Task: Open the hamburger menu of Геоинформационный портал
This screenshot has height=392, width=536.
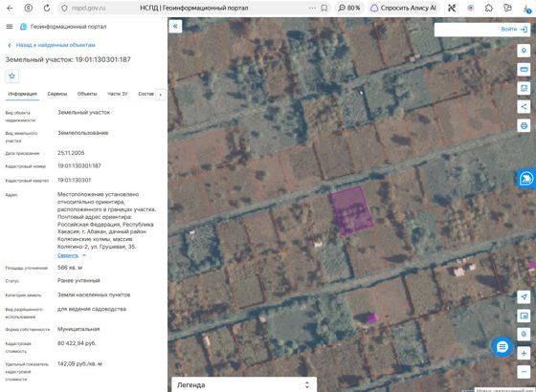Action: pyautogui.click(x=10, y=27)
